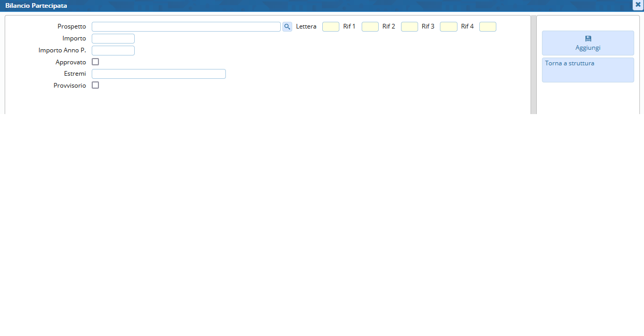Click into the Lettera field
This screenshot has height=336, width=644.
pyautogui.click(x=331, y=26)
